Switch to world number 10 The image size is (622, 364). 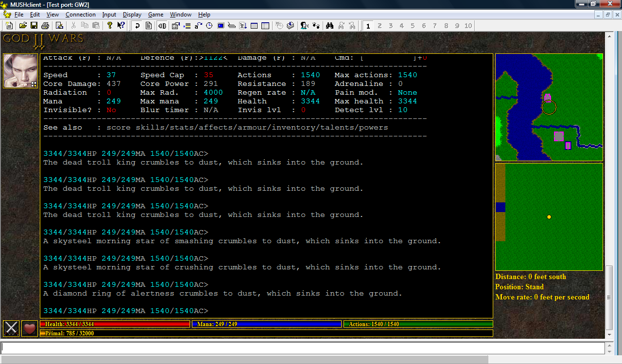[x=468, y=26]
